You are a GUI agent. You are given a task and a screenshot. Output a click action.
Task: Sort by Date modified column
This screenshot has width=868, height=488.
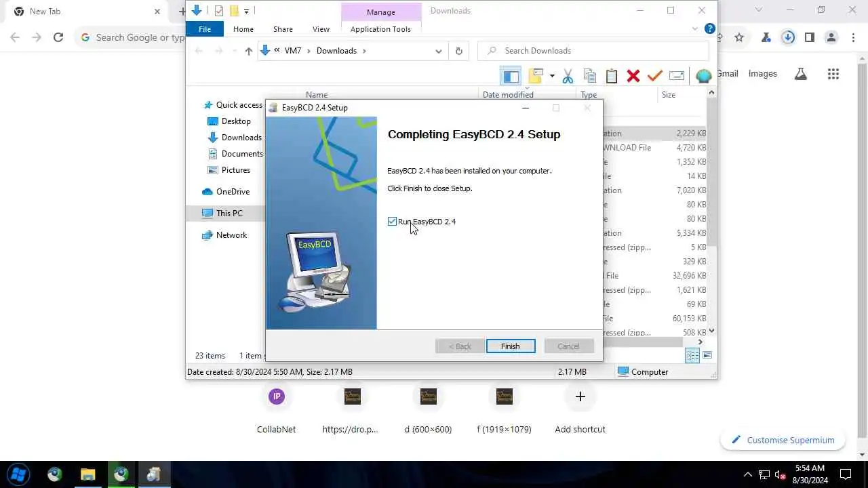tap(508, 95)
